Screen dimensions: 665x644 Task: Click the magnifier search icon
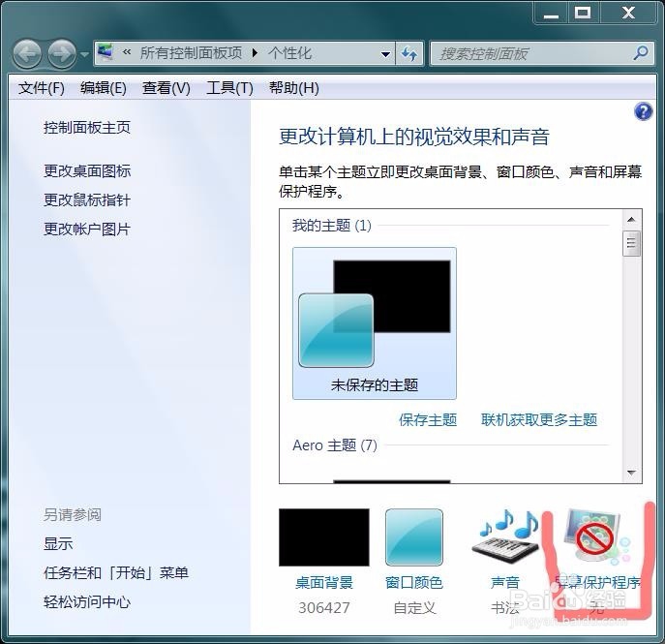tap(641, 52)
